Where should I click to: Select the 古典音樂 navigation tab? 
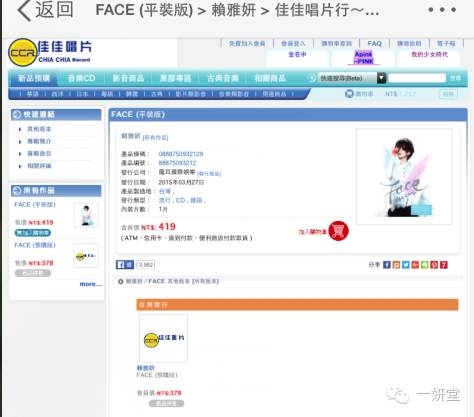click(x=223, y=78)
